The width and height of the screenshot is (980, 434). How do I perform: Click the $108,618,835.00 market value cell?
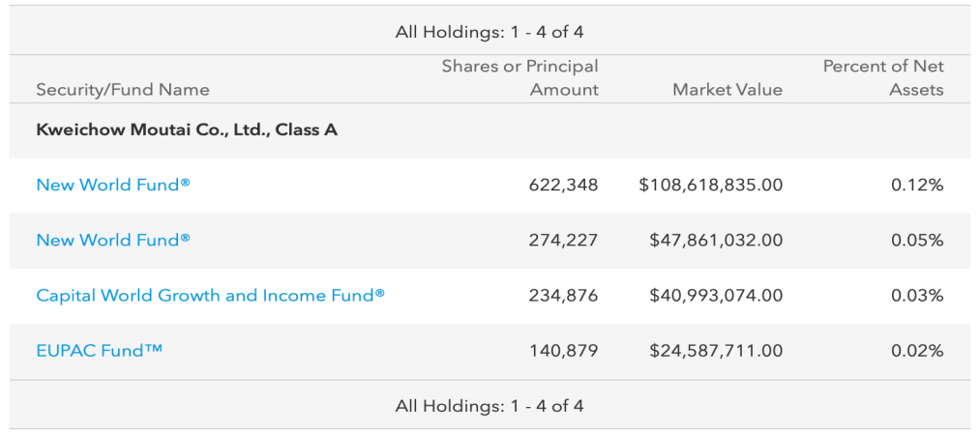point(711,185)
